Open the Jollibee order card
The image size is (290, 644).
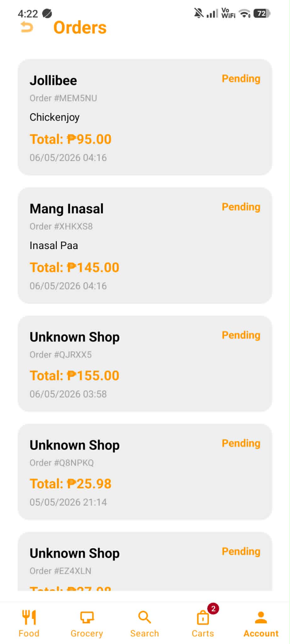[145, 117]
